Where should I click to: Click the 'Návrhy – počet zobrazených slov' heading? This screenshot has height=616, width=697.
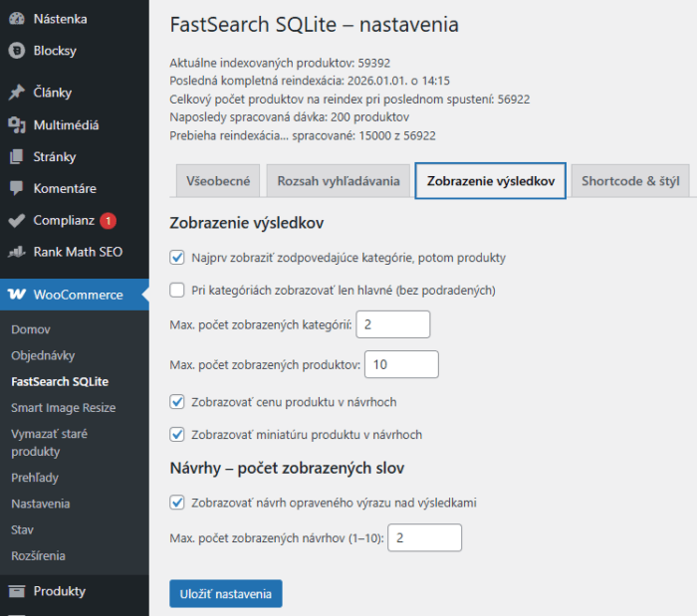(287, 468)
